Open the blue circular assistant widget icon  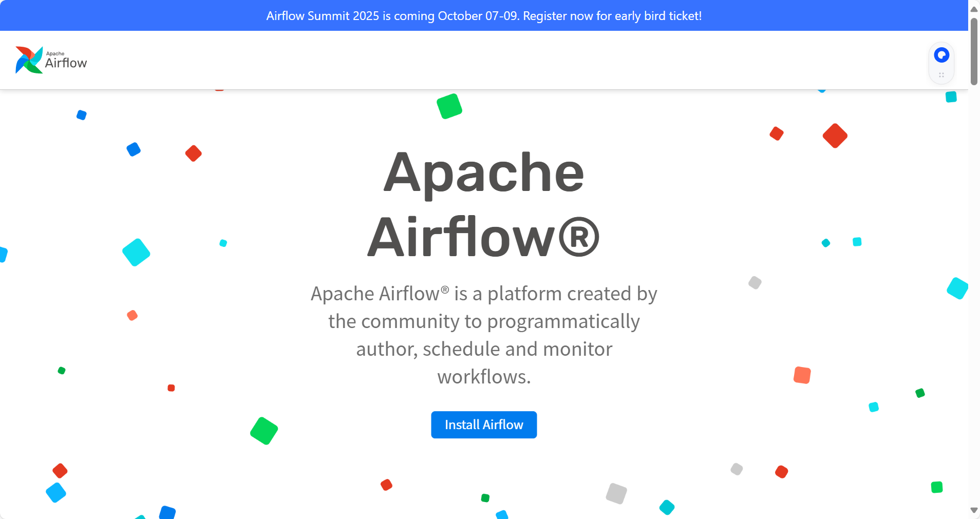click(x=941, y=55)
